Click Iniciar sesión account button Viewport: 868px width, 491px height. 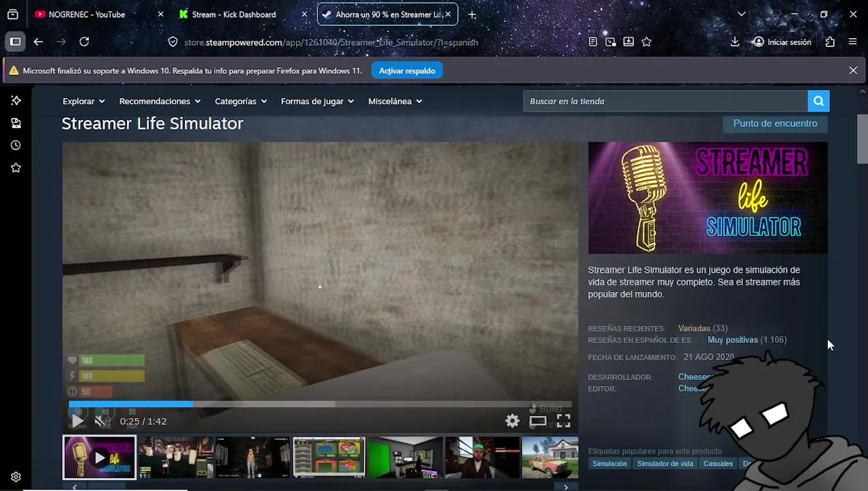coord(782,42)
